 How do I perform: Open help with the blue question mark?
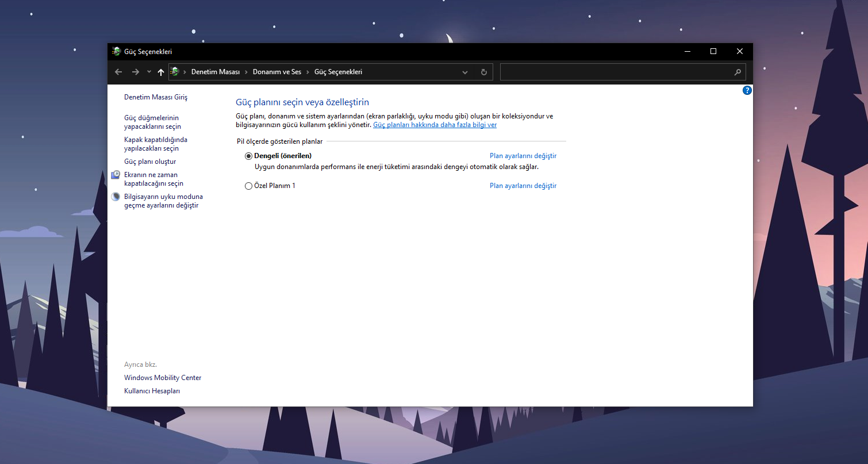click(x=747, y=90)
